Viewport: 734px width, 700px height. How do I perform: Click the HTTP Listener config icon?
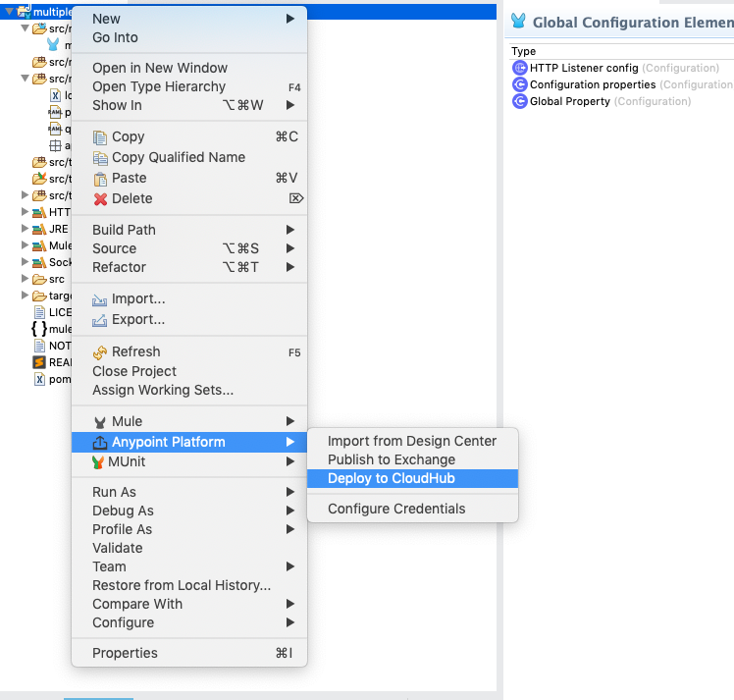tap(520, 68)
